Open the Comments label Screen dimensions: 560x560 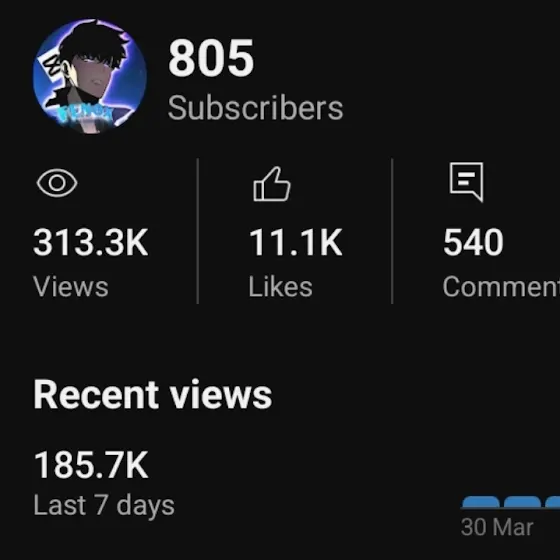click(x=501, y=286)
